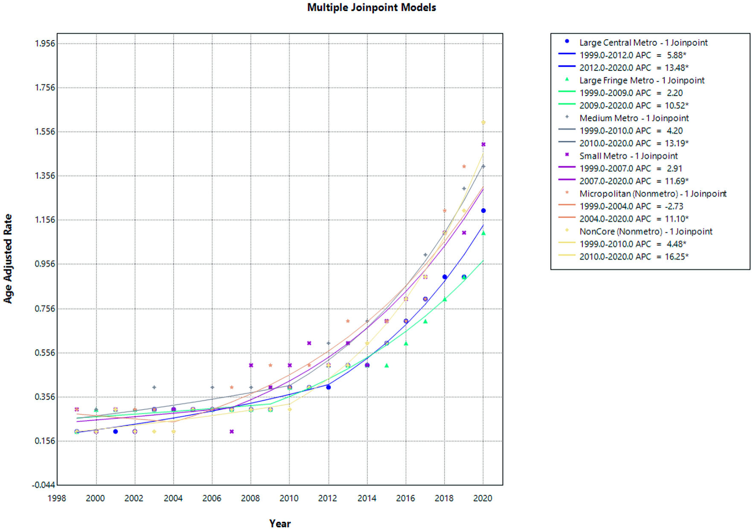Click the 'Multiple Joinpoint Models' chart title
Screen dimensions: 756x532
[x=372, y=8]
